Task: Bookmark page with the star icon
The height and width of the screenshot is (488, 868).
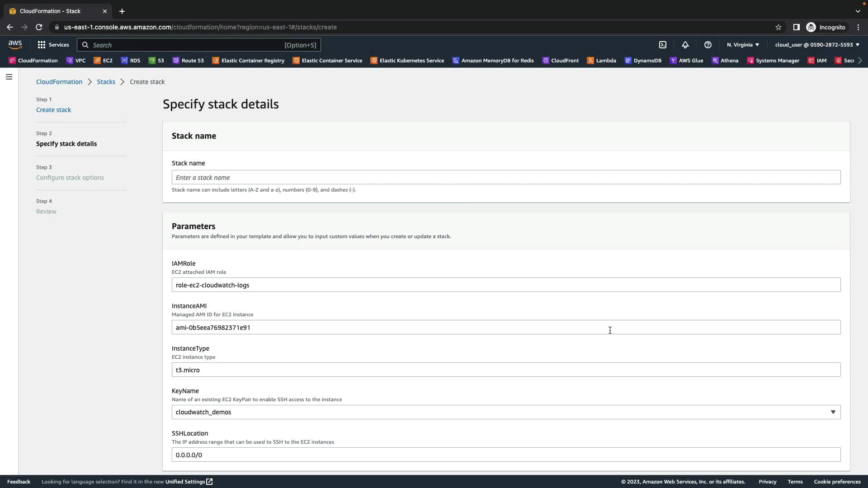Action: [x=778, y=27]
